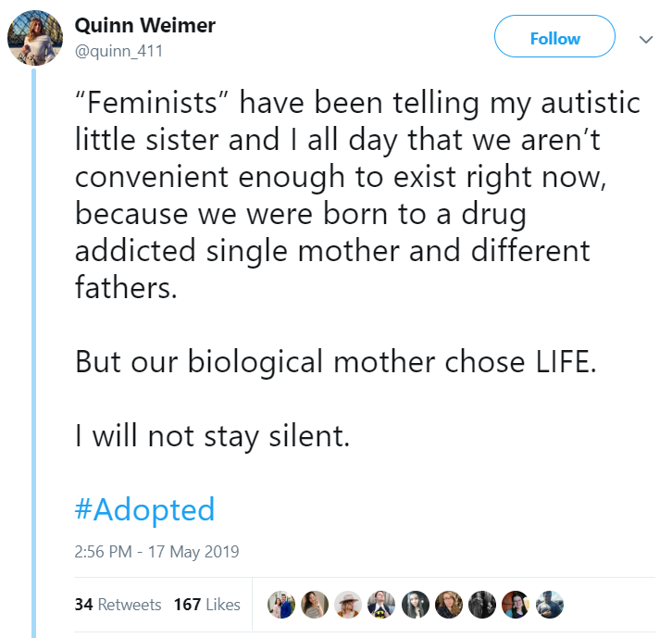The image size is (672, 638).
Task: Click the fifth liker avatar with dark background
Action: tap(416, 605)
